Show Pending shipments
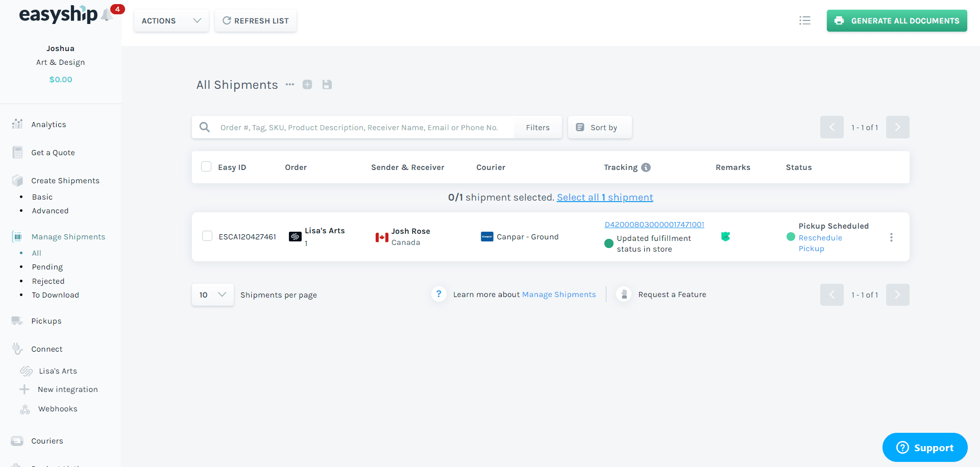Viewport: 980px width, 467px height. (x=47, y=267)
